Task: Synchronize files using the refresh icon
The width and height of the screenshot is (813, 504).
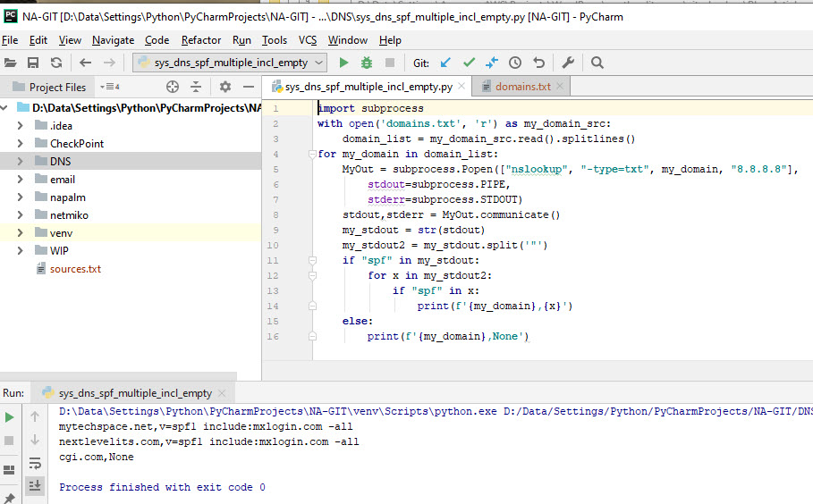Action: pos(56,63)
